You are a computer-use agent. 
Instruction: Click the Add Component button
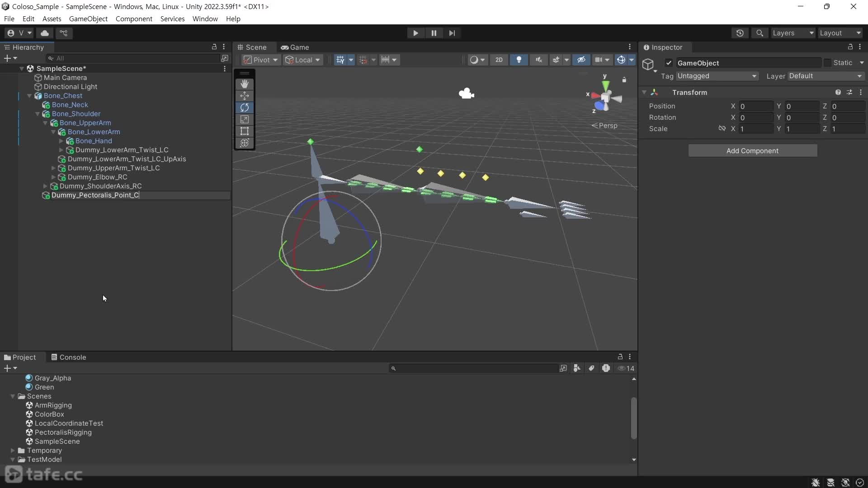(x=752, y=150)
